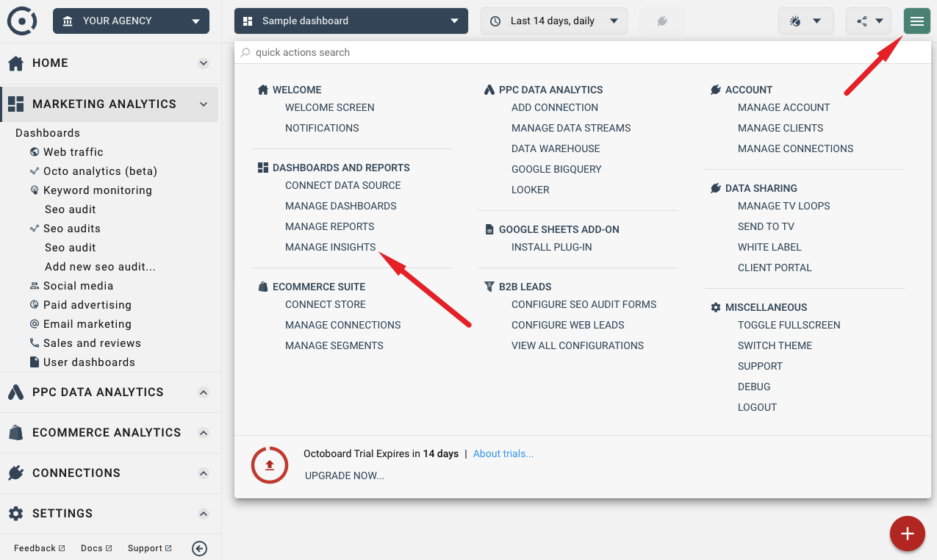937x560 pixels.
Task: Open the Feedback external link
Action: (x=40, y=548)
